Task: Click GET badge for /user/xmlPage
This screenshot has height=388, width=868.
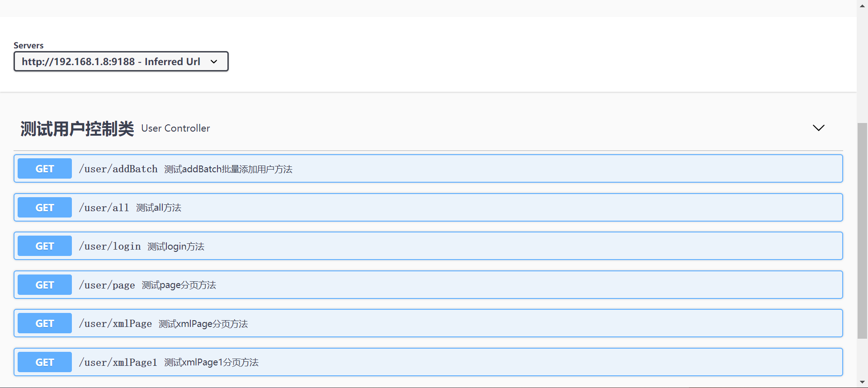Action: click(45, 323)
